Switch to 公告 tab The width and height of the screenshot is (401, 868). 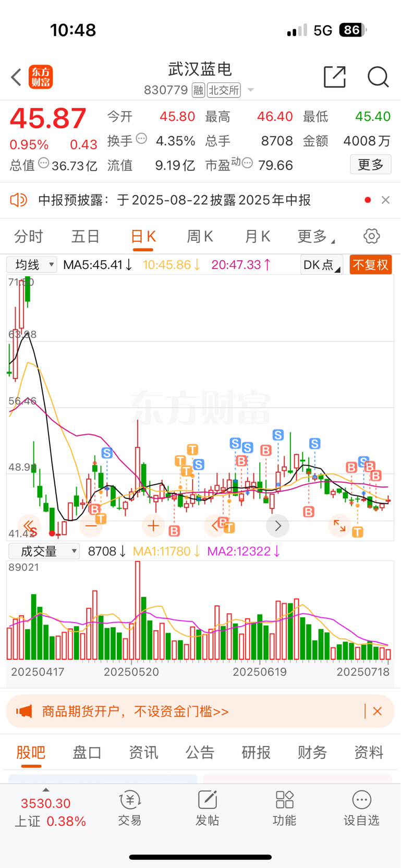[200, 752]
